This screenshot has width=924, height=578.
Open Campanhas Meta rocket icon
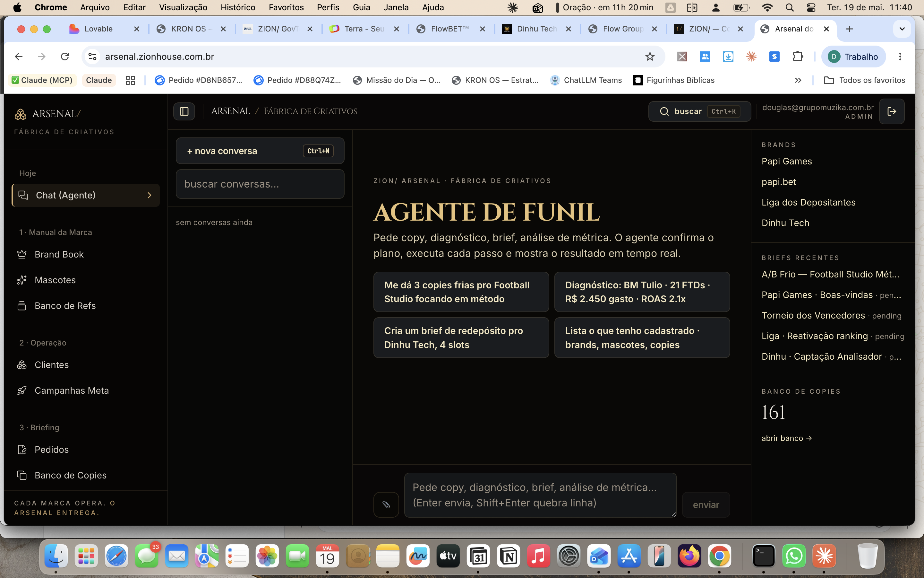click(22, 390)
